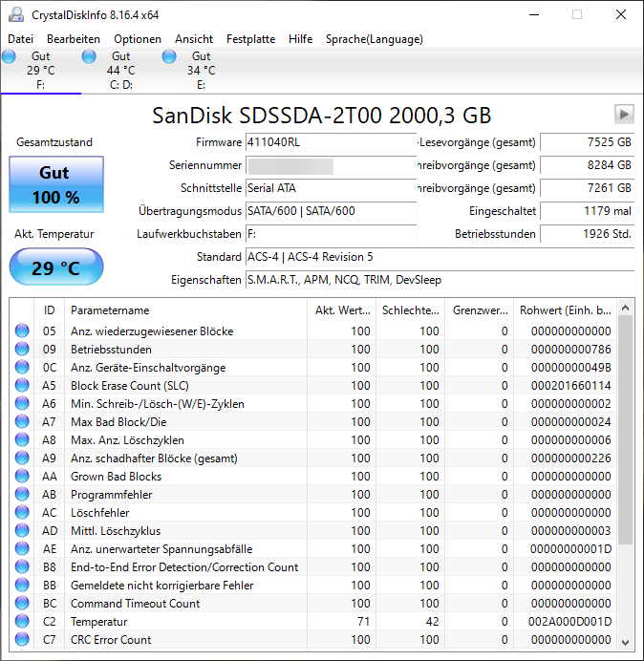Viewport: 644px width, 661px height.
Task: Click status orb for attribute 0C
Action: [x=22, y=367]
